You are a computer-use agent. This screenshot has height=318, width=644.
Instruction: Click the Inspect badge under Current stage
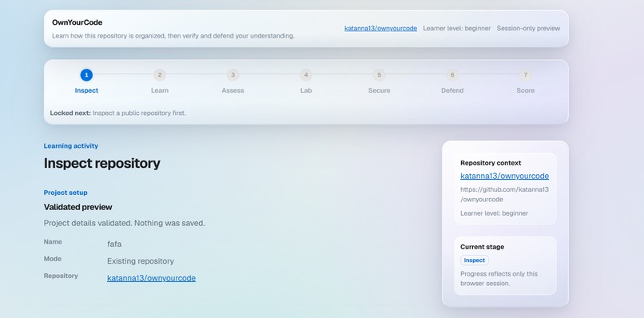475,260
